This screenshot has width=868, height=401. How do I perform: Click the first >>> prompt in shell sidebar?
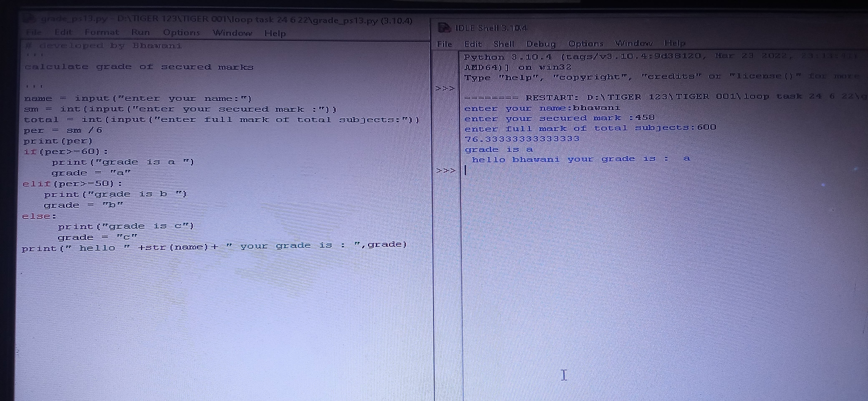pyautogui.click(x=445, y=88)
